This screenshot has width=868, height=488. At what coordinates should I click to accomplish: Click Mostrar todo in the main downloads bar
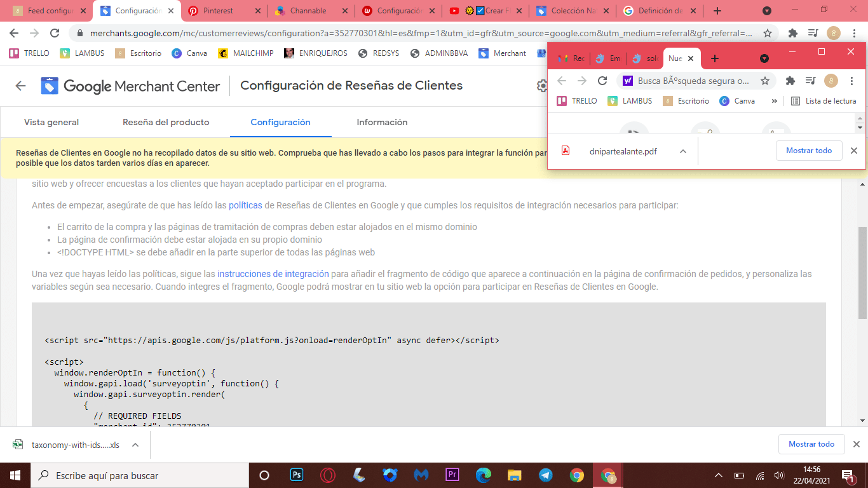click(811, 444)
